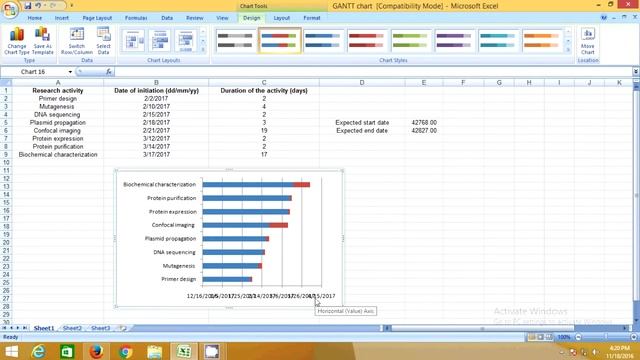The width and height of the screenshot is (640, 360).
Task: Click Excel icon in taskbar
Action: pos(183,351)
